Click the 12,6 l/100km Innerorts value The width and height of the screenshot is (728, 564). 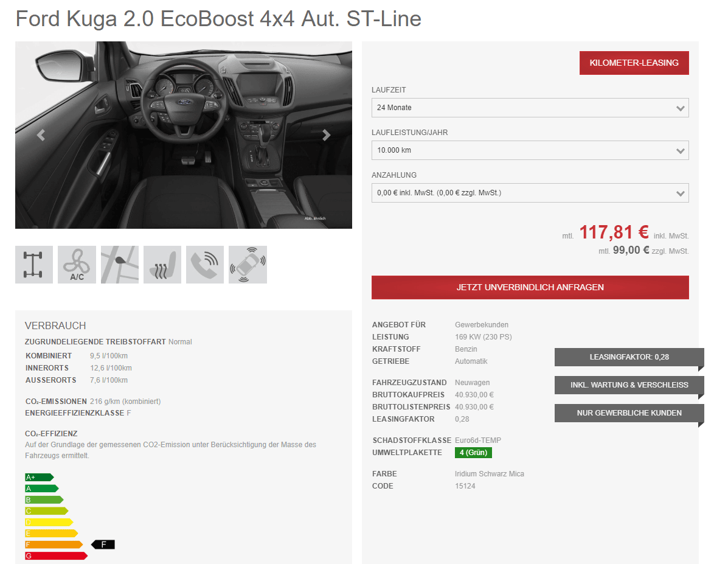coord(111,368)
